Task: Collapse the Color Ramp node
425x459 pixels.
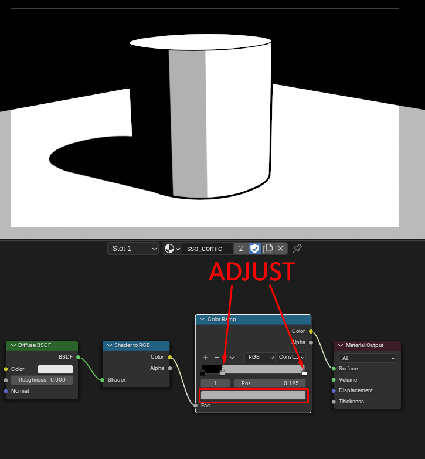Action: tap(202, 319)
